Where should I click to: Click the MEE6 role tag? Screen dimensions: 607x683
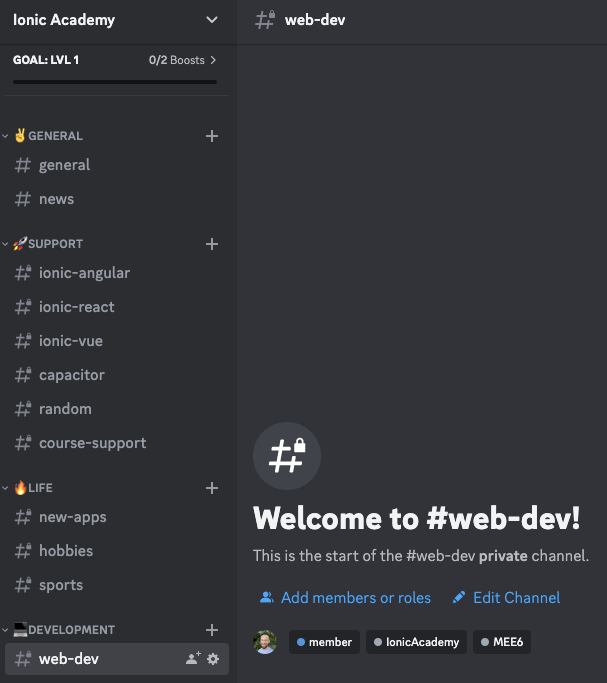tap(502, 642)
